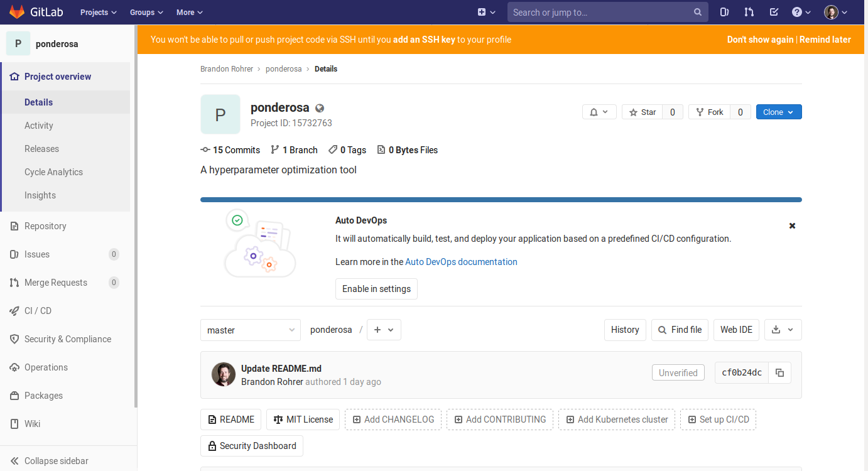The height and width of the screenshot is (471, 868).
Task: Open 15 Commits link
Action: pos(231,150)
